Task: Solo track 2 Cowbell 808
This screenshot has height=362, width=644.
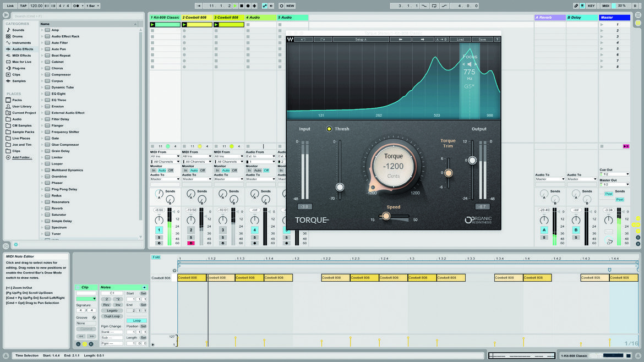Action: (x=191, y=238)
